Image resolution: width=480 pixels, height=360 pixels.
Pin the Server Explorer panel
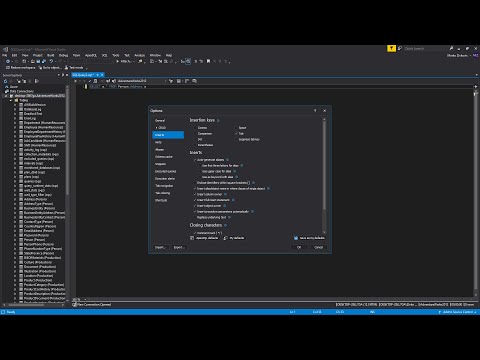[x=63, y=75]
